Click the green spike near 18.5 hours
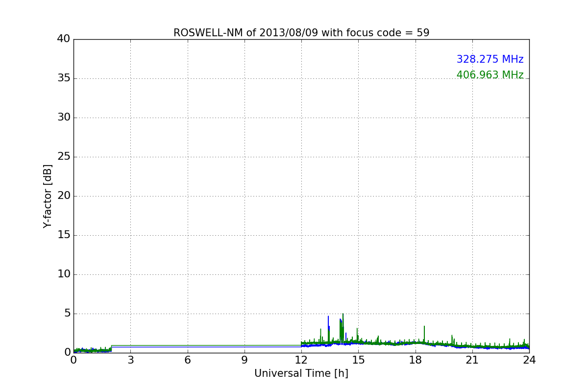Image resolution: width=588 pixels, height=392 pixels. [424, 333]
